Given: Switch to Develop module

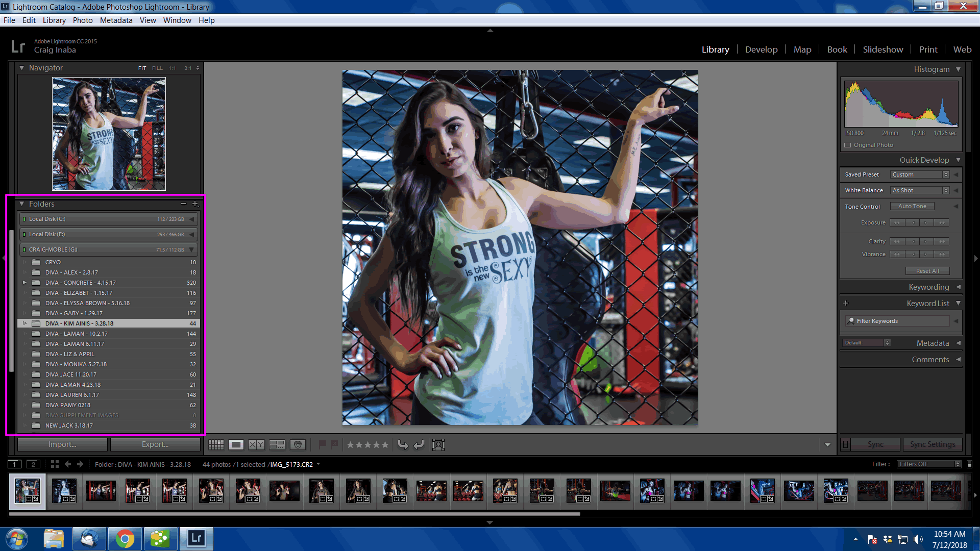Looking at the screenshot, I should (x=761, y=49).
